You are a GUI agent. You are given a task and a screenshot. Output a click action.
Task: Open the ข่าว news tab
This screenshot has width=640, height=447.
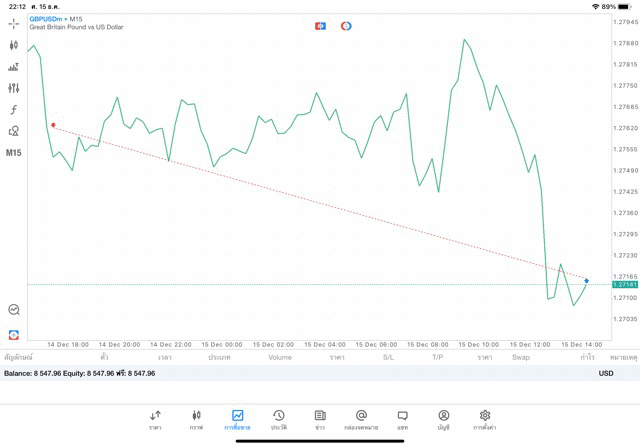pyautogui.click(x=320, y=419)
